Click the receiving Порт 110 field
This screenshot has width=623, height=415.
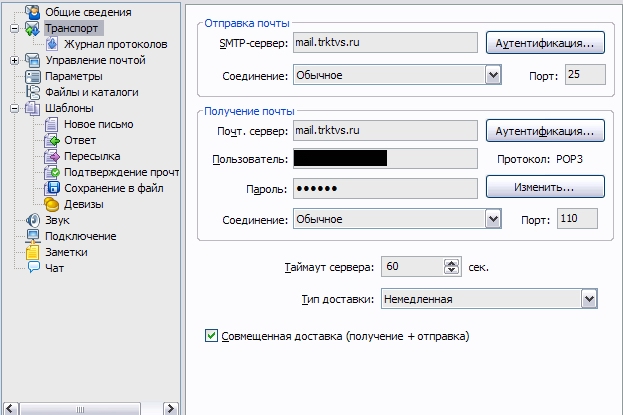click(578, 219)
